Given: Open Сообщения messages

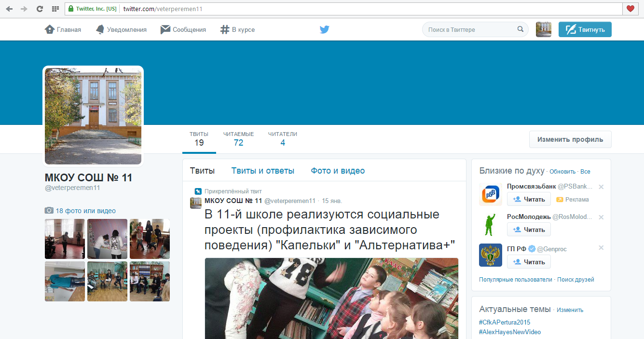Looking at the screenshot, I should pyautogui.click(x=183, y=29).
